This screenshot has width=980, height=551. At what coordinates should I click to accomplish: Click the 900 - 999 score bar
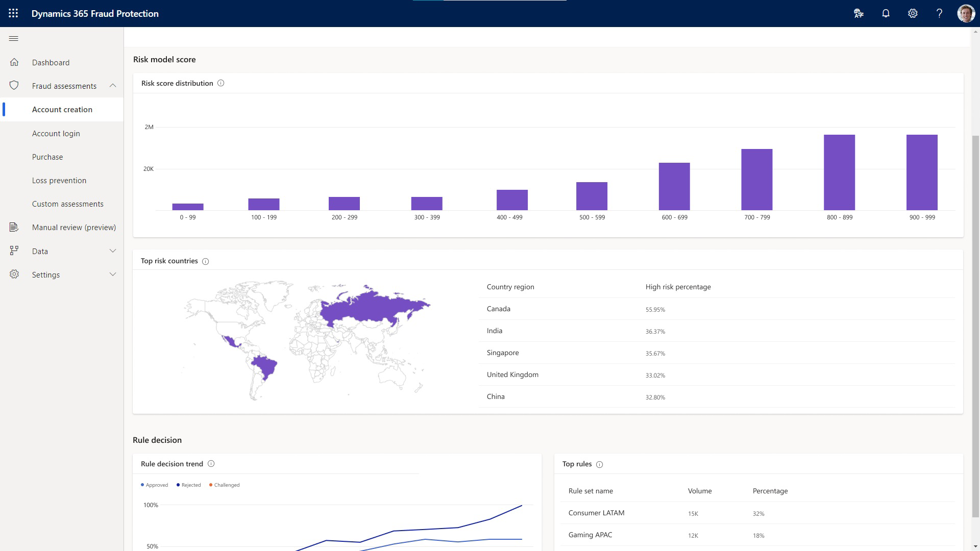922,172
